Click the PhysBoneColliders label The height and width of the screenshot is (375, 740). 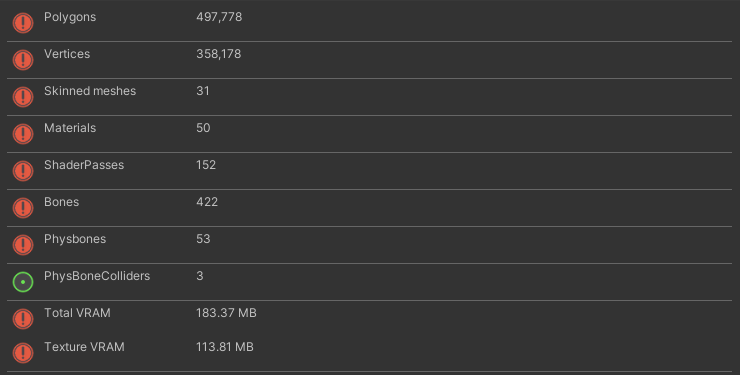click(x=97, y=276)
